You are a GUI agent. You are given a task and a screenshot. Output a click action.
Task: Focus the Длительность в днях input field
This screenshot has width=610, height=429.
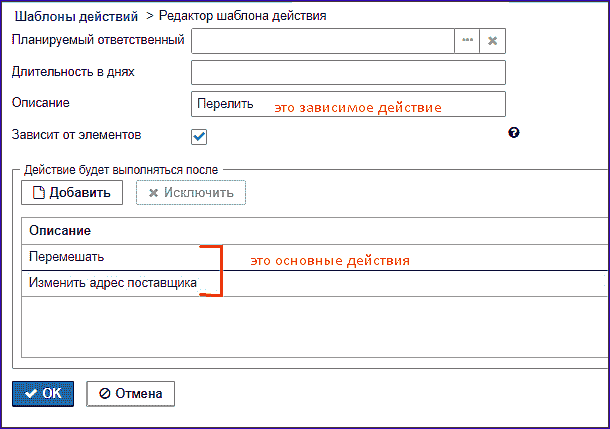[x=348, y=72]
